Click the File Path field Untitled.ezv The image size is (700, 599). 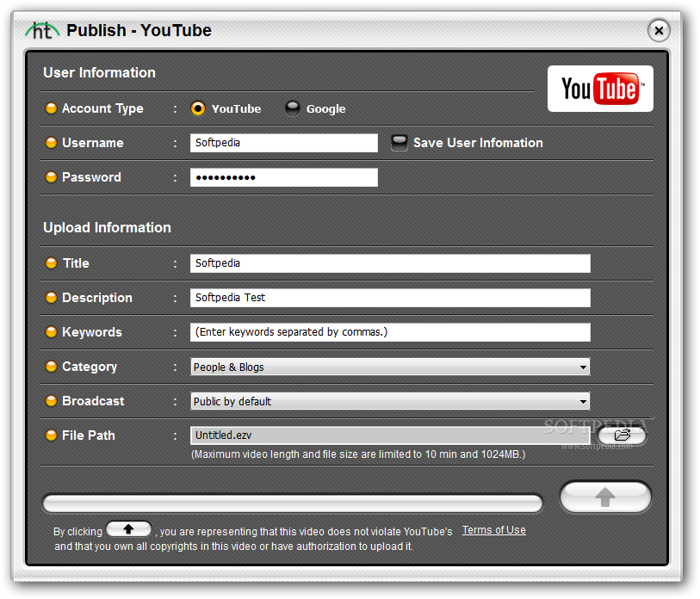(x=390, y=435)
